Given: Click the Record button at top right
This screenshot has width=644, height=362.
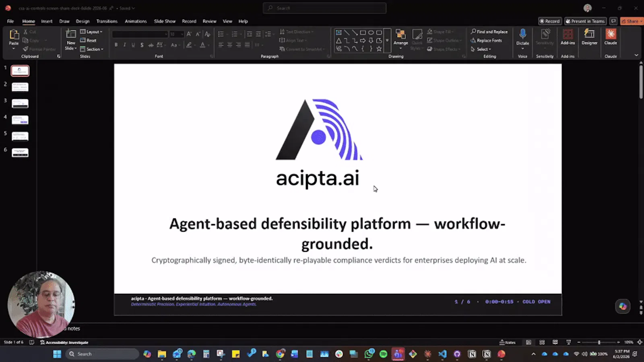Looking at the screenshot, I should (550, 21).
